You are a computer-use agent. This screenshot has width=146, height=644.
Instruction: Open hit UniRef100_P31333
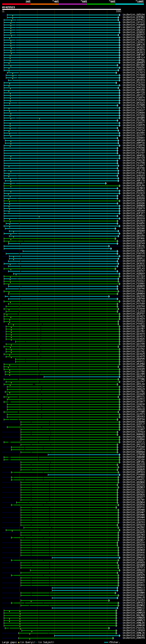(x=133, y=82)
